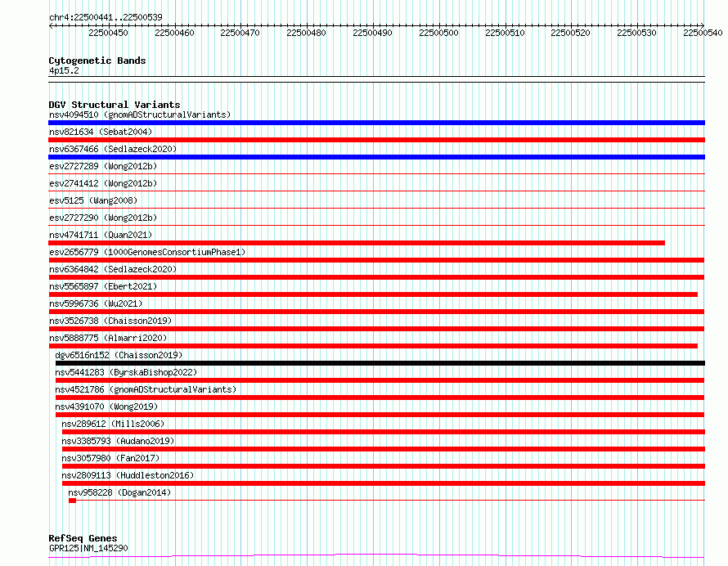Click the Cytogenetic Bands track title

click(x=97, y=61)
